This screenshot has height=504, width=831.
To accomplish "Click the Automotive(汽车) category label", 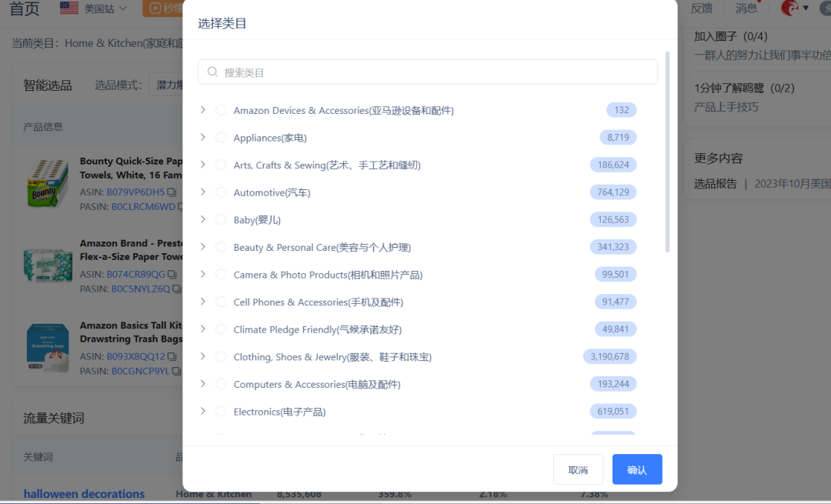I will (x=272, y=192).
